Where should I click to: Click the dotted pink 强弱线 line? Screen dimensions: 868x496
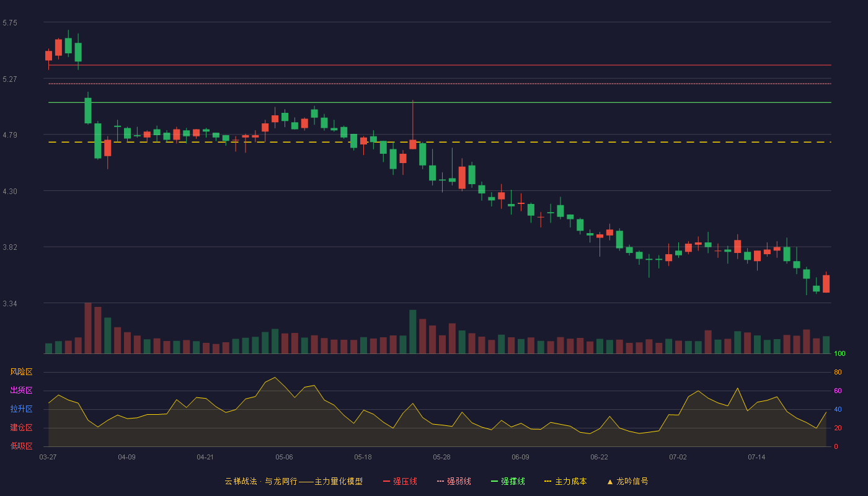440,83
